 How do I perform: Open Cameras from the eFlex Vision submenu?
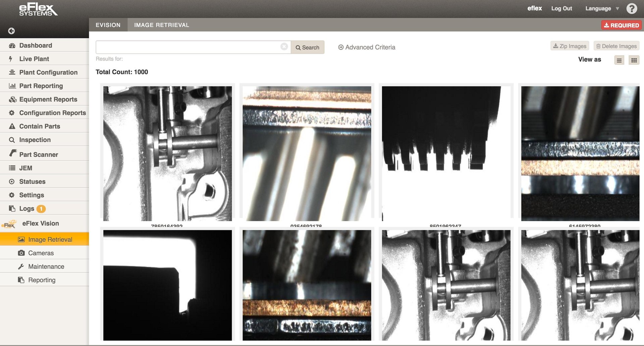[41, 253]
